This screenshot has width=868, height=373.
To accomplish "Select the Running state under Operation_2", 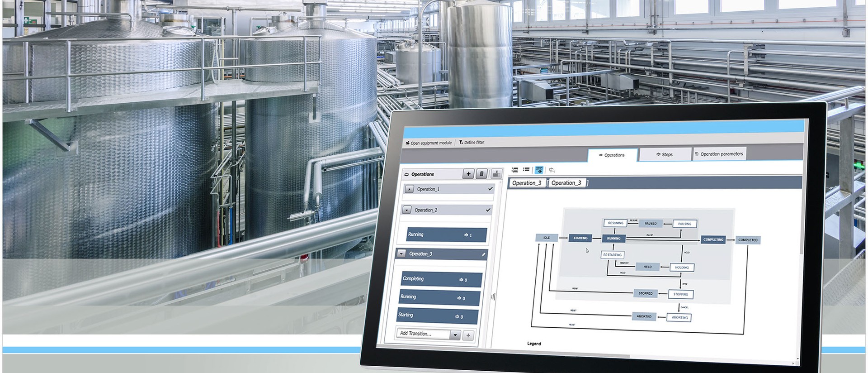I will pyautogui.click(x=447, y=234).
